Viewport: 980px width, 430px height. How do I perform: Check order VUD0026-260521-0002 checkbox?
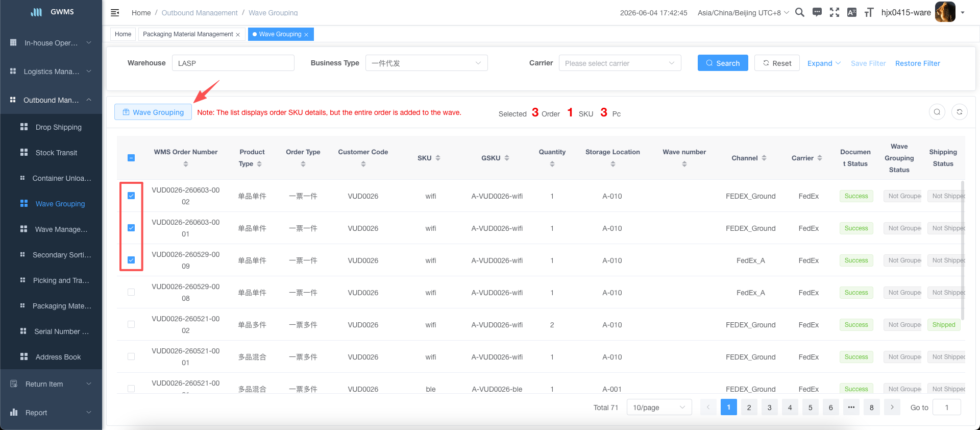click(131, 324)
